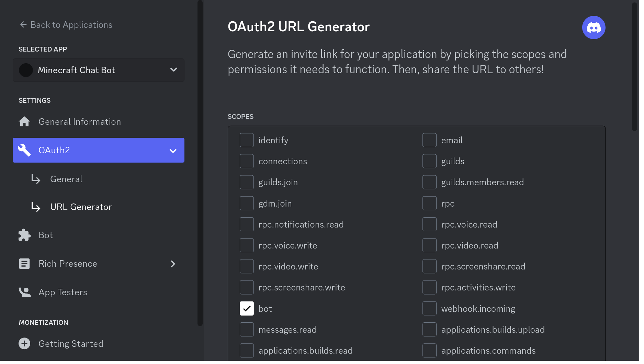Select the General Information home icon

pyautogui.click(x=24, y=121)
